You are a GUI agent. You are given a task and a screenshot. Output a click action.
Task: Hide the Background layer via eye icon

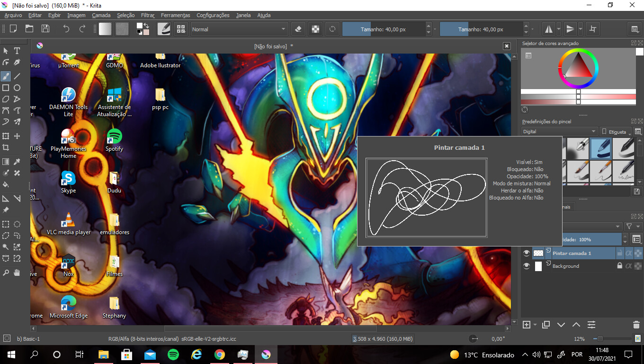coord(526,266)
